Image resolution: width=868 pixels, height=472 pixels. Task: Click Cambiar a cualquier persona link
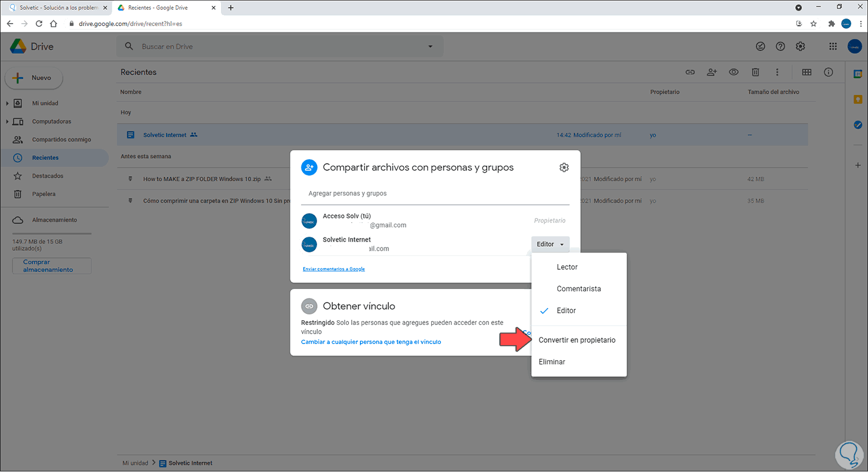coord(371,342)
